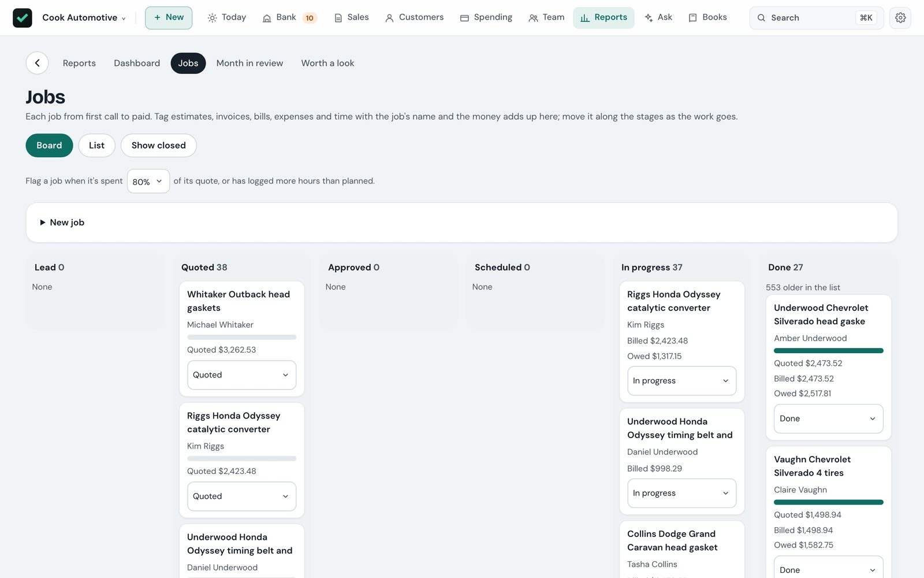Open Done dropdown for Underwood Chevrolet Silverado
924x578 pixels.
tap(828, 418)
